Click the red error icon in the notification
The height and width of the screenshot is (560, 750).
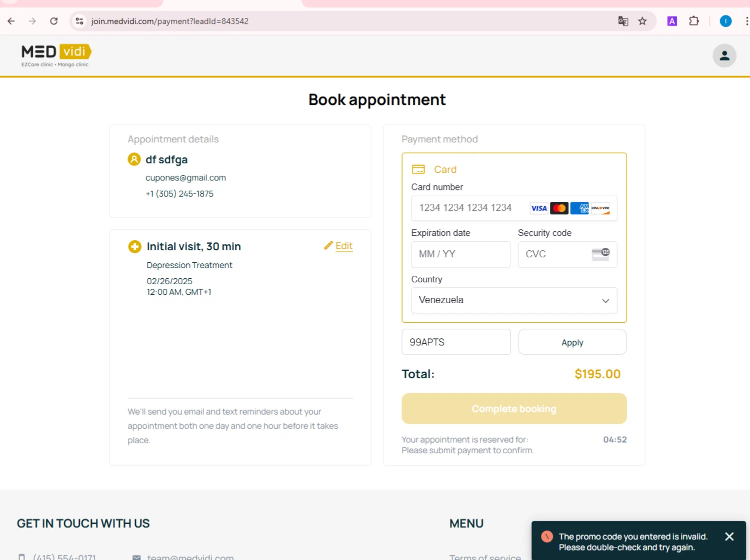547,537
